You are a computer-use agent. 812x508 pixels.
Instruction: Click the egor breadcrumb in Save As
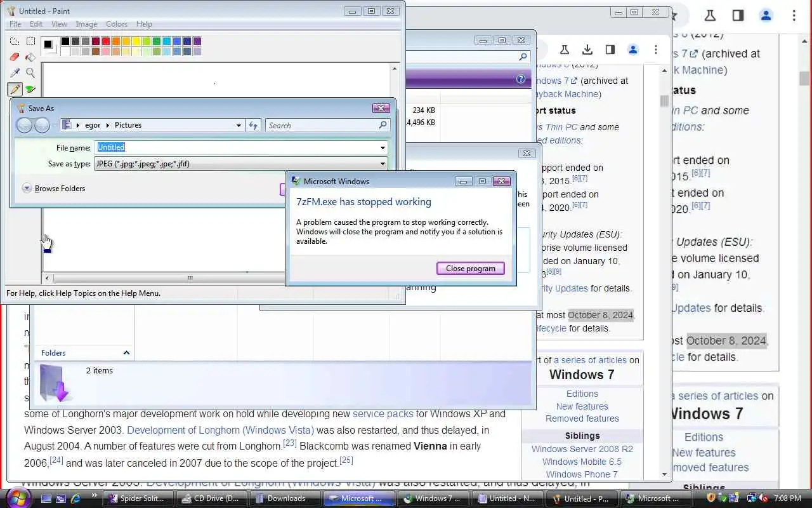coord(93,125)
